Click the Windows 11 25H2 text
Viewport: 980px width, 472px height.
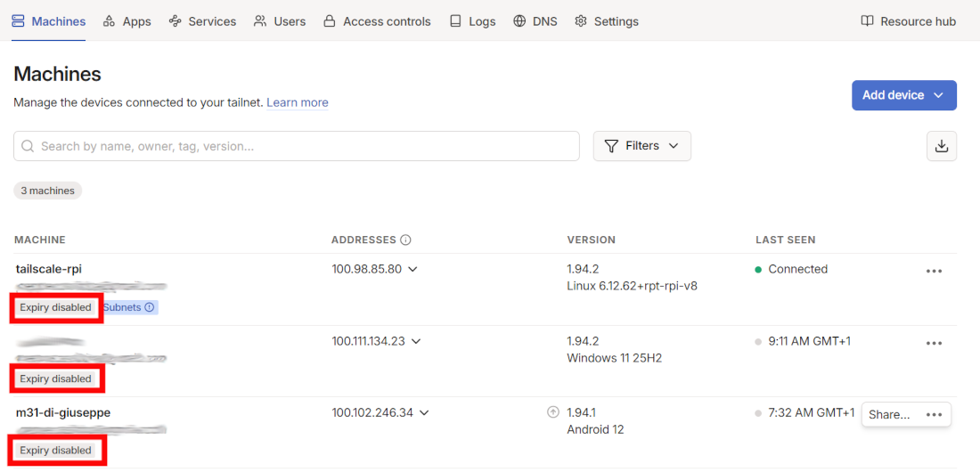coord(615,358)
